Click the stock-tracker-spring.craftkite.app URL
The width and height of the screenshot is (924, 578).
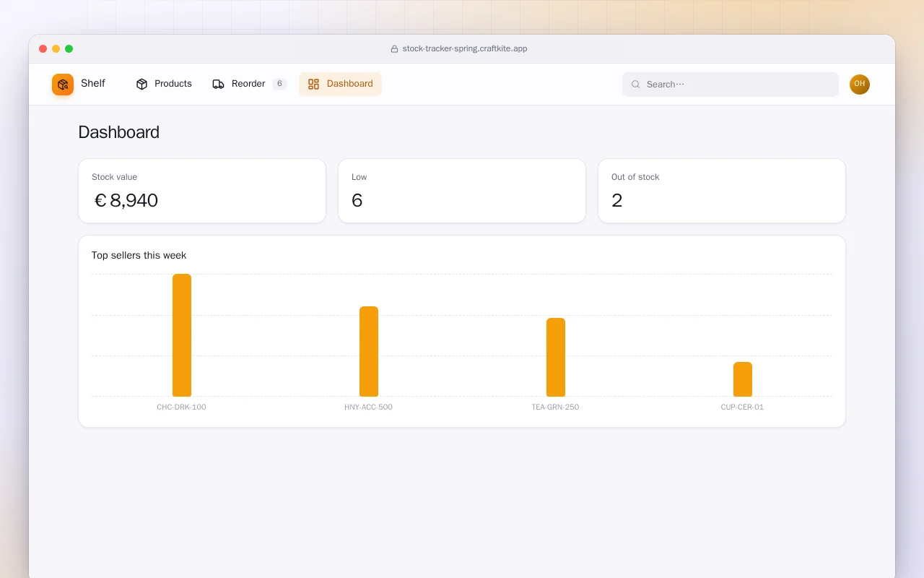coord(465,49)
